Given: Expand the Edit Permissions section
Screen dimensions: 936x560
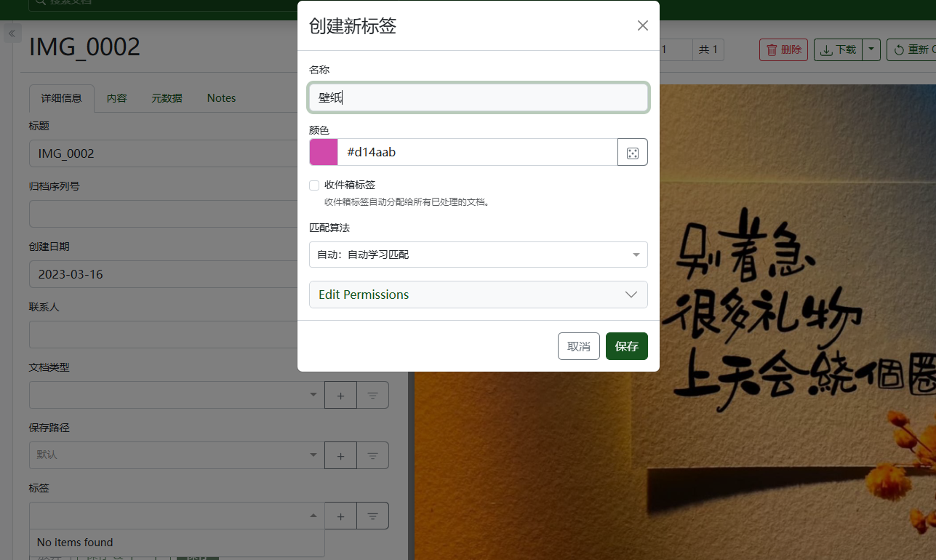Looking at the screenshot, I should pos(479,295).
